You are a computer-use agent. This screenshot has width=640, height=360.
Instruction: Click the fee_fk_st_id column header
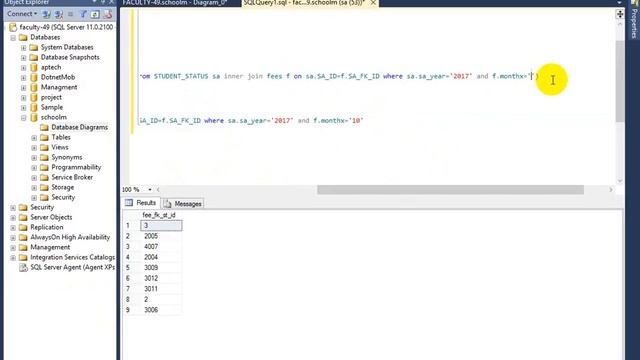pos(159,215)
